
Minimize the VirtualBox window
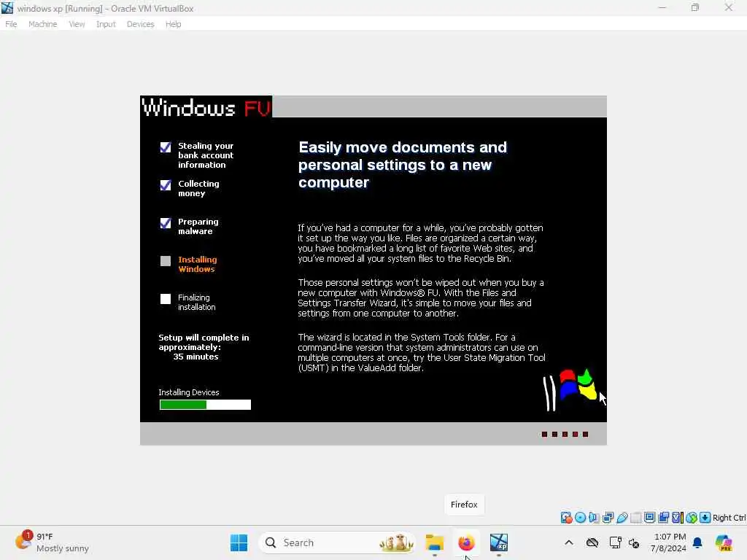[662, 7]
